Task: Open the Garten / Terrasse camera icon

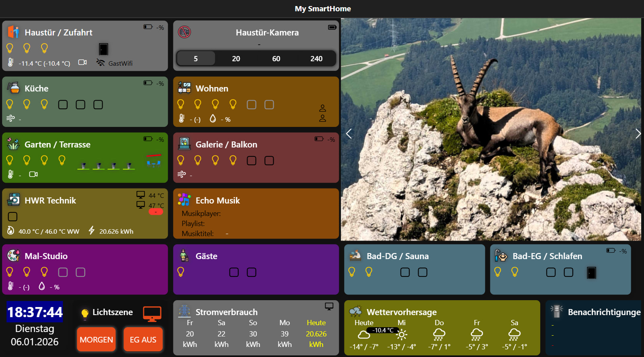Action: click(x=33, y=174)
